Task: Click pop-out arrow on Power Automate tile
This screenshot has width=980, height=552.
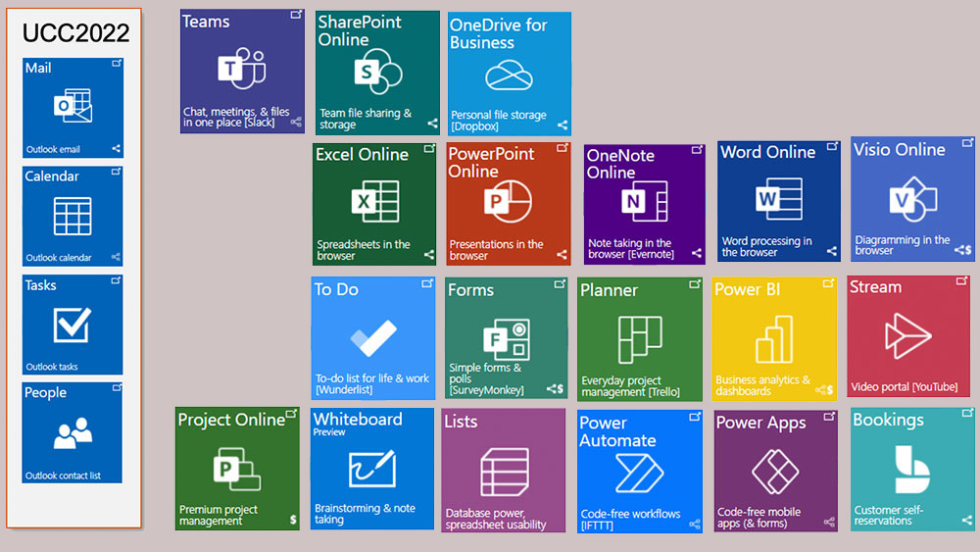Action: [x=695, y=417]
